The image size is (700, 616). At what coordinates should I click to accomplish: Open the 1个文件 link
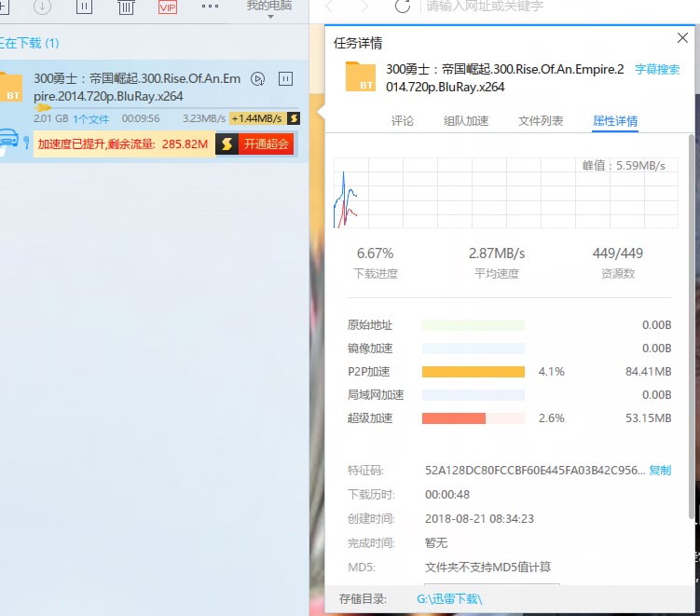(91, 119)
